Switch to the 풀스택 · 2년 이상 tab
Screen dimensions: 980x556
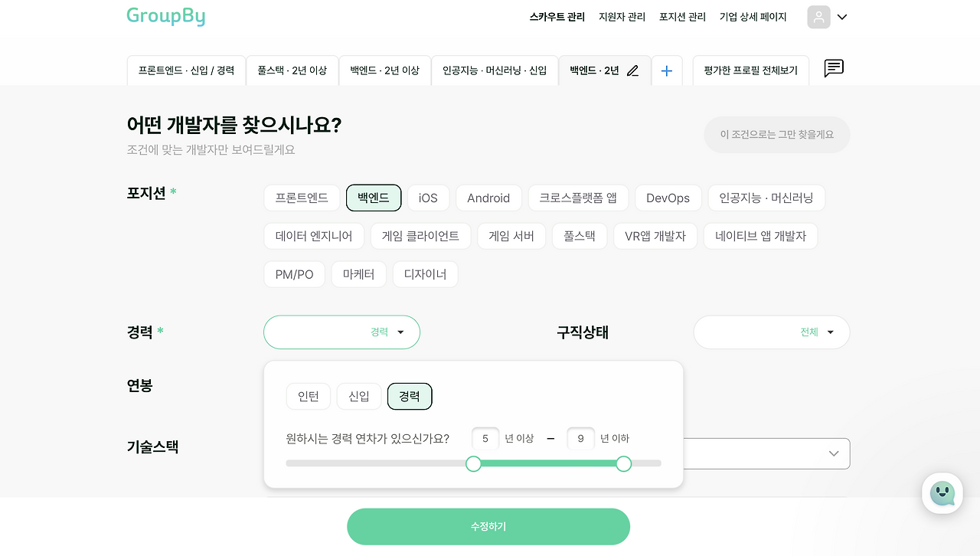(292, 70)
